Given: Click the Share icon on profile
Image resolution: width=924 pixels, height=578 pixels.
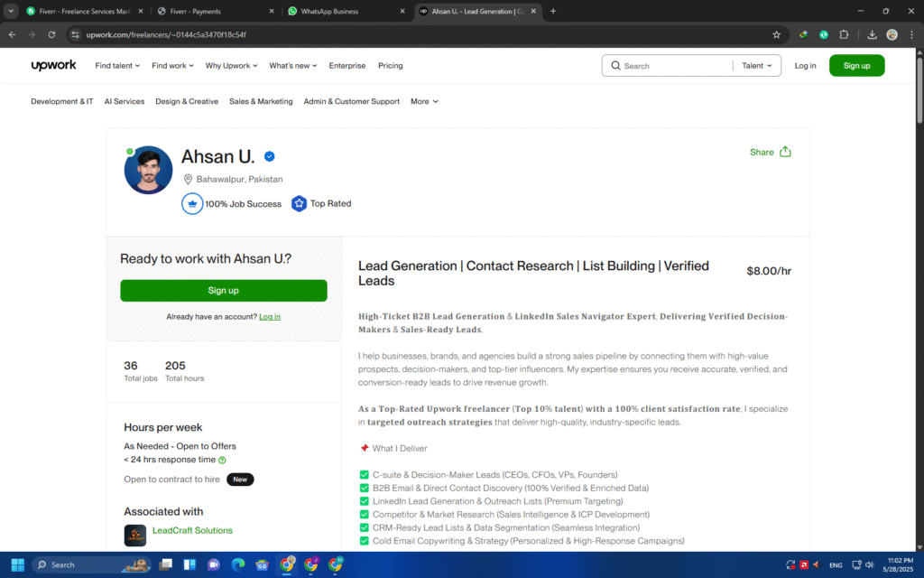Looking at the screenshot, I should 785,152.
